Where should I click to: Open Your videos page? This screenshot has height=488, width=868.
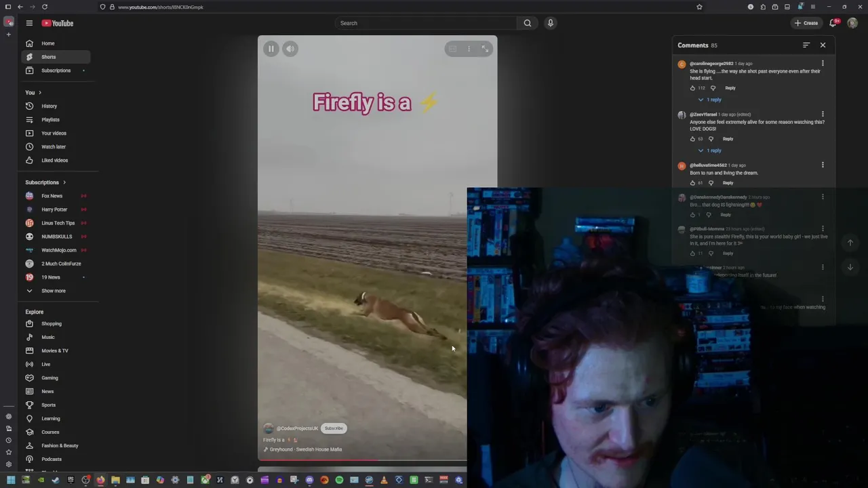(54, 134)
